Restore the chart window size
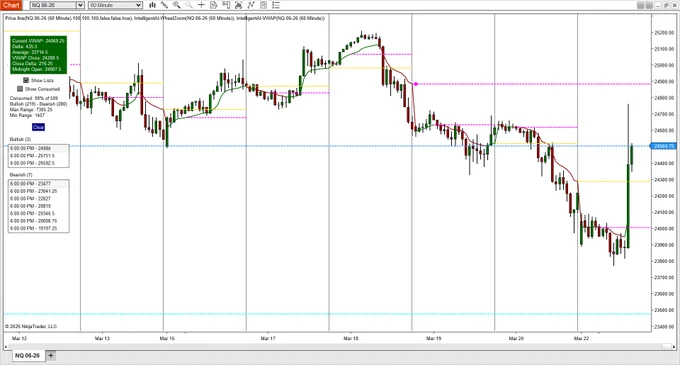The width and height of the screenshot is (680, 365). (x=666, y=5)
